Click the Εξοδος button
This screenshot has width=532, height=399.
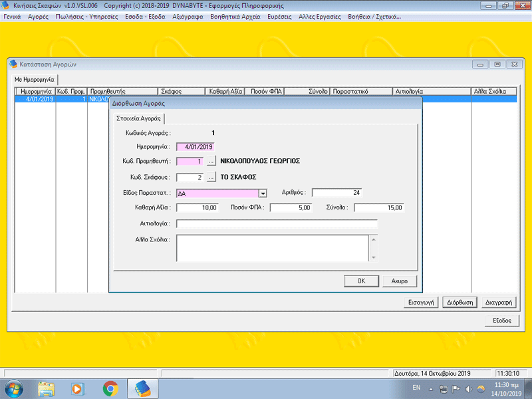(x=502, y=321)
